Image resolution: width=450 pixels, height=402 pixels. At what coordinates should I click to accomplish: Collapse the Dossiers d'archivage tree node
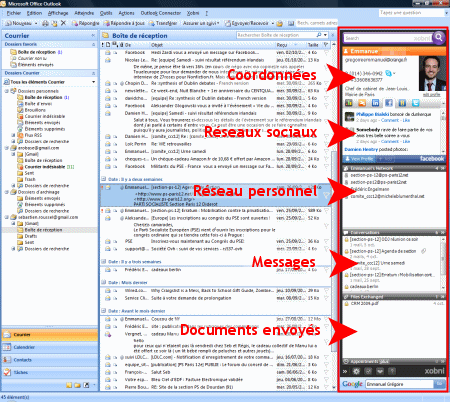pyautogui.click(x=6, y=192)
